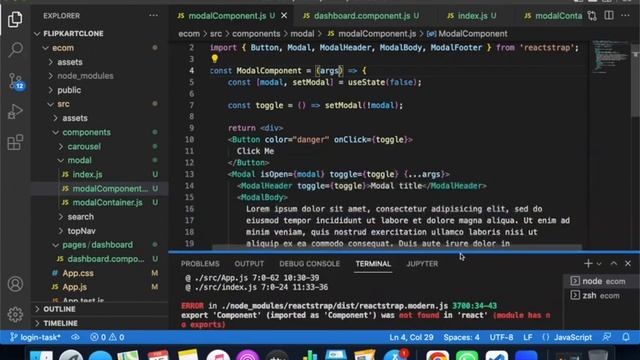Change encoding via UTF-8
The image size is (640, 360).
[x=501, y=338]
